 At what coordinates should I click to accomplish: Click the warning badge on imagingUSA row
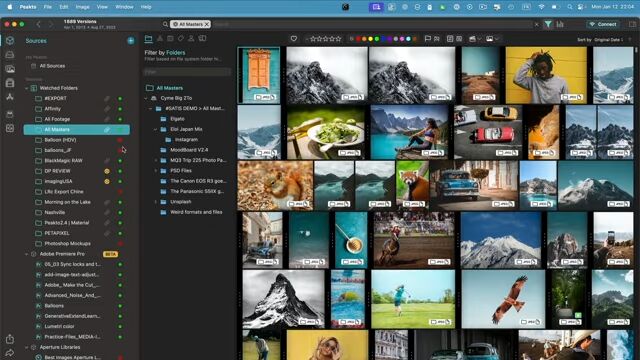pos(107,181)
